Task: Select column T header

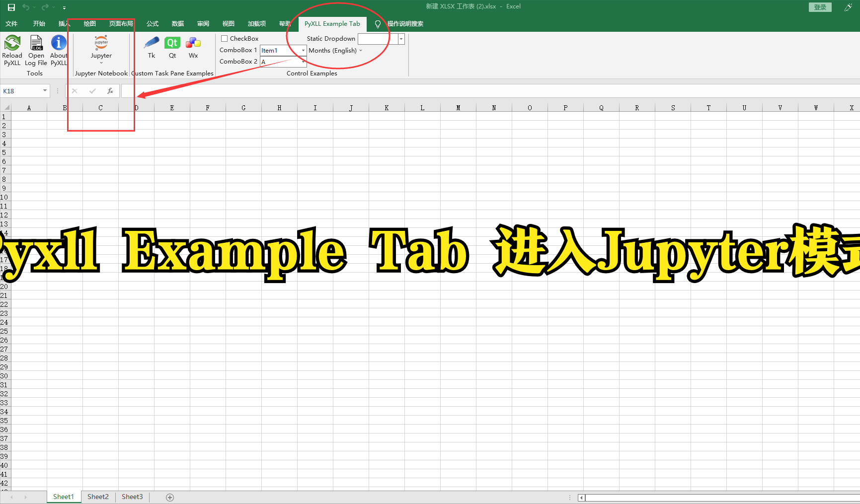Action: 708,107
